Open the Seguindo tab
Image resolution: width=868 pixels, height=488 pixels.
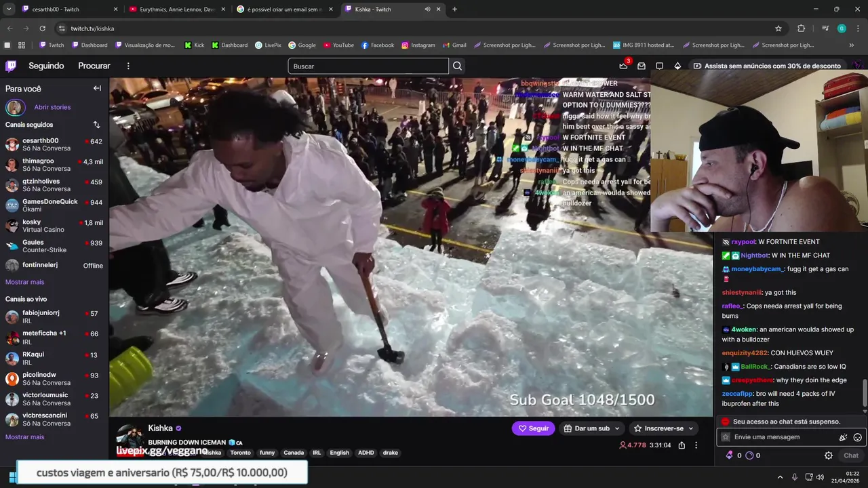coord(46,66)
